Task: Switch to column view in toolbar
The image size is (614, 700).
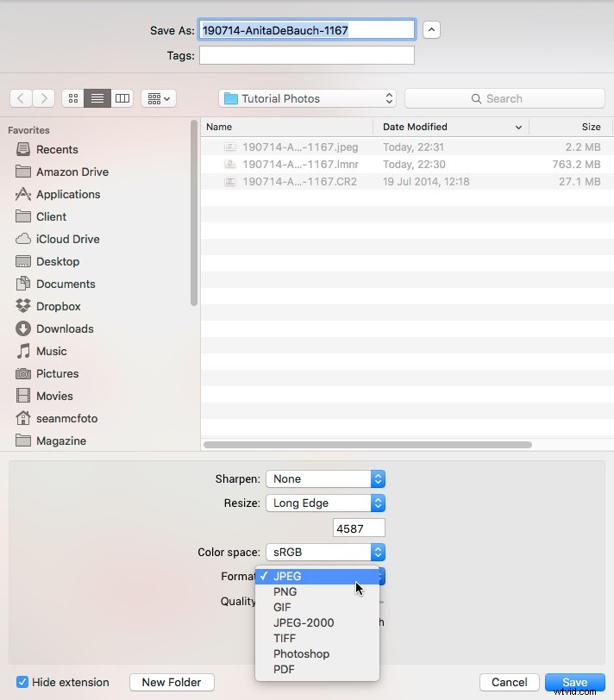Action: tap(122, 98)
